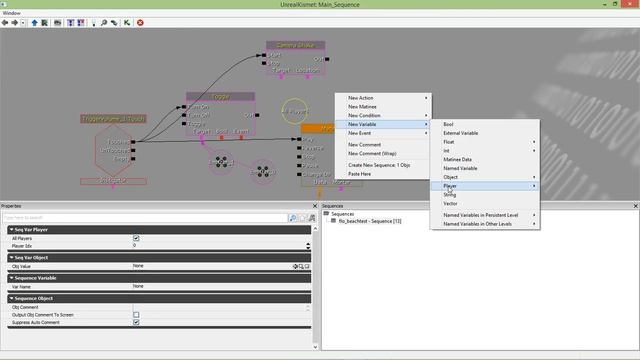Choose New Comment in context menu
This screenshot has height=360, width=640.
click(383, 144)
